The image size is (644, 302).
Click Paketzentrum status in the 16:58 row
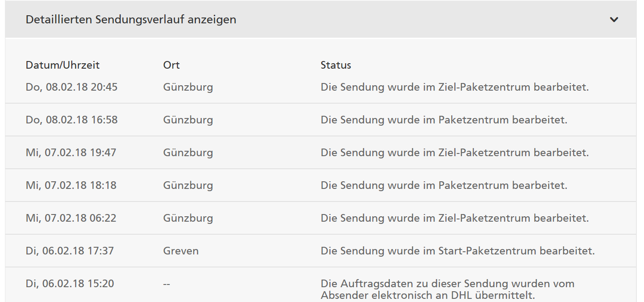(x=444, y=120)
